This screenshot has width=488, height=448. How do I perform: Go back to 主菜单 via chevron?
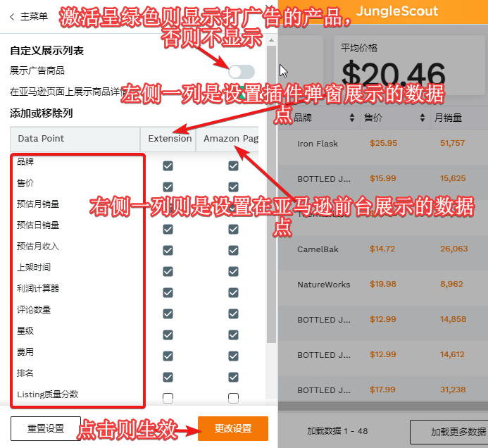[x=12, y=16]
